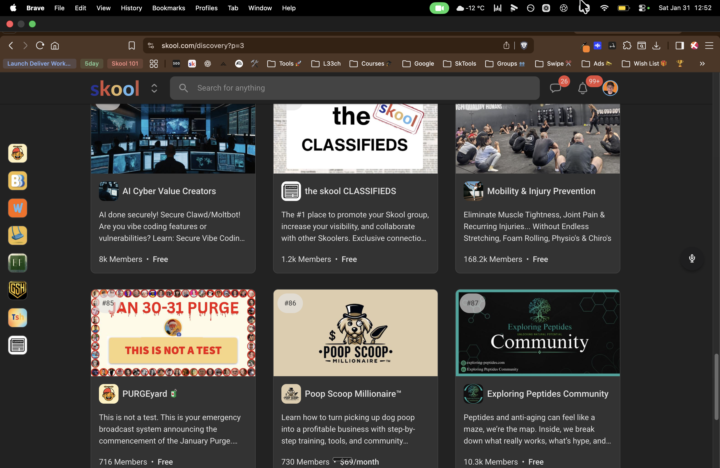Open the File menu
Screen dimensions: 720x468
pyautogui.click(x=59, y=8)
